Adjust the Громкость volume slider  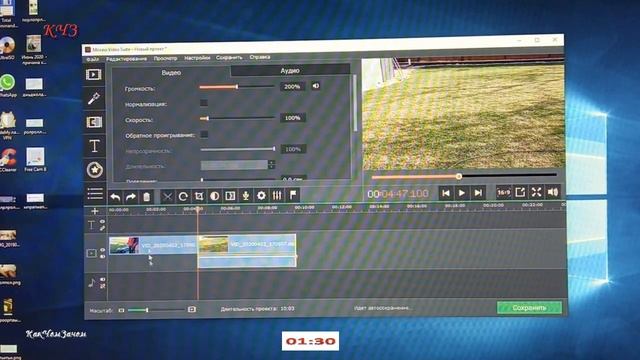point(237,87)
